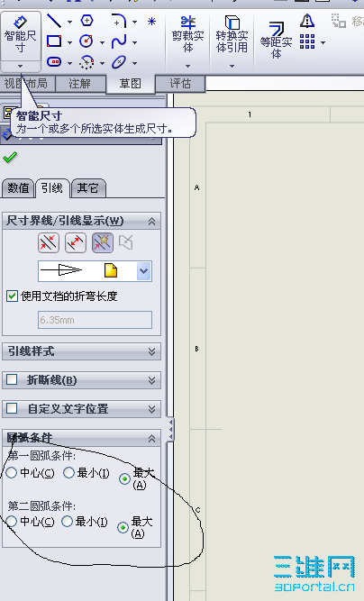Set witness arrows to Inside
The height and width of the screenshot is (601, 364).
pyautogui.click(x=76, y=242)
